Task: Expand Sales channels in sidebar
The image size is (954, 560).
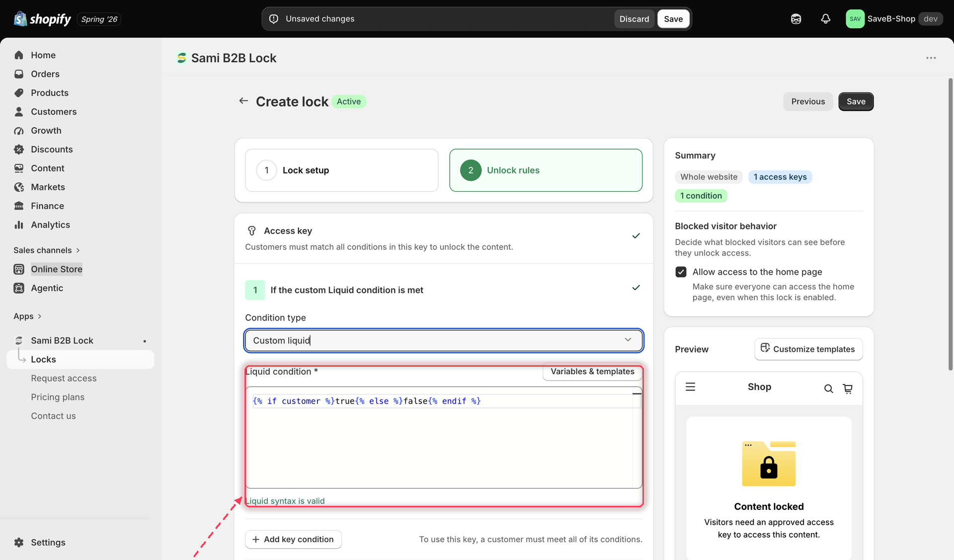Action: click(x=47, y=250)
